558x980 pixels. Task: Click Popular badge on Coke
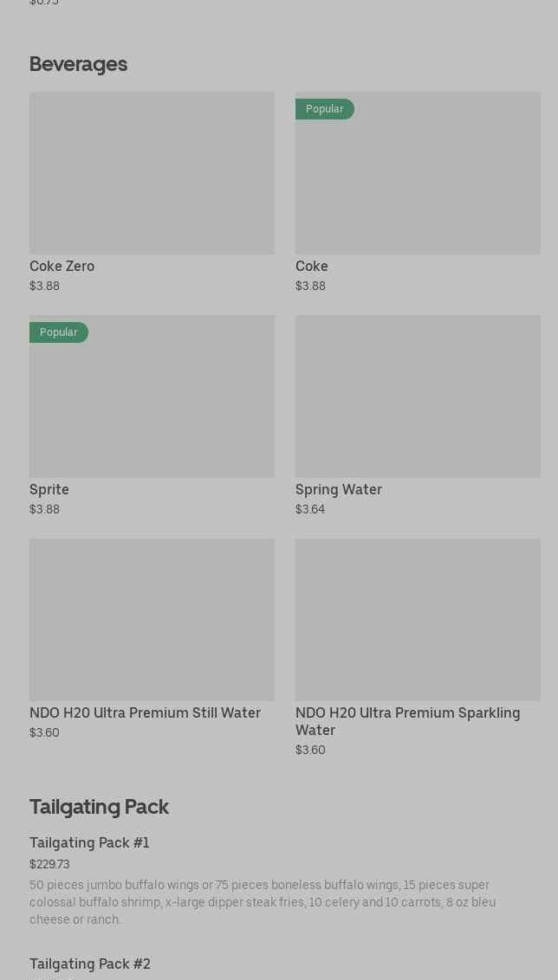tap(325, 109)
